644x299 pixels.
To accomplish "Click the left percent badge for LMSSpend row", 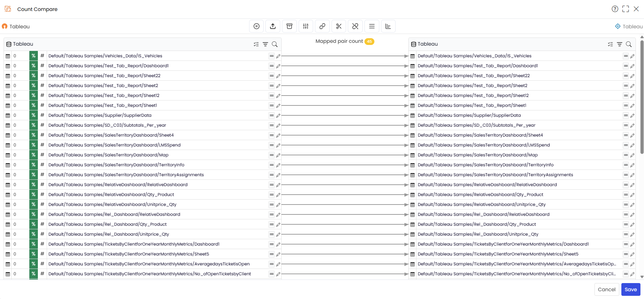I will click(x=33, y=145).
